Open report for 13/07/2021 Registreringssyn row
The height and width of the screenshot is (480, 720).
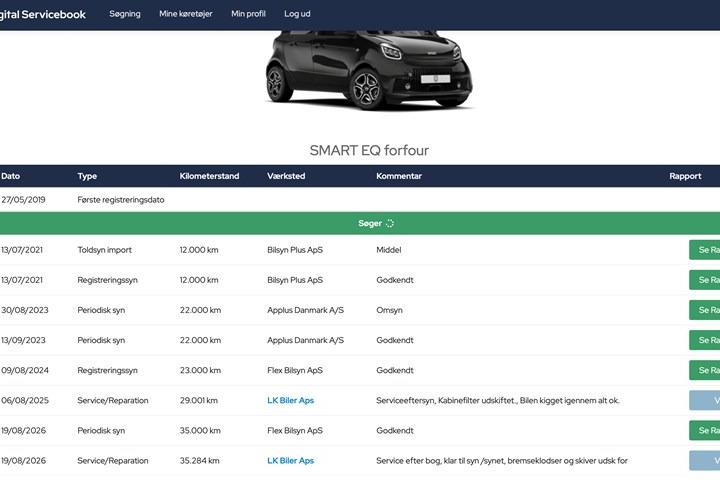[x=704, y=280]
